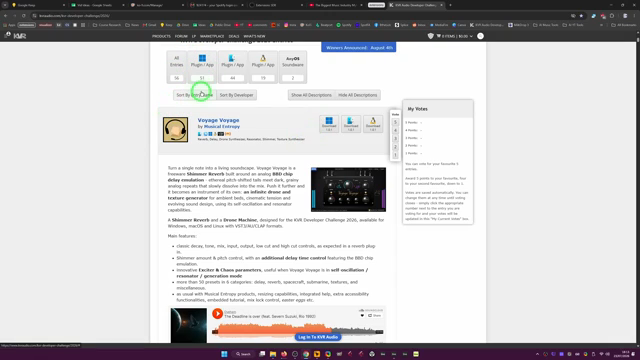Switch to The Biggest Music Industry tab

336,5
